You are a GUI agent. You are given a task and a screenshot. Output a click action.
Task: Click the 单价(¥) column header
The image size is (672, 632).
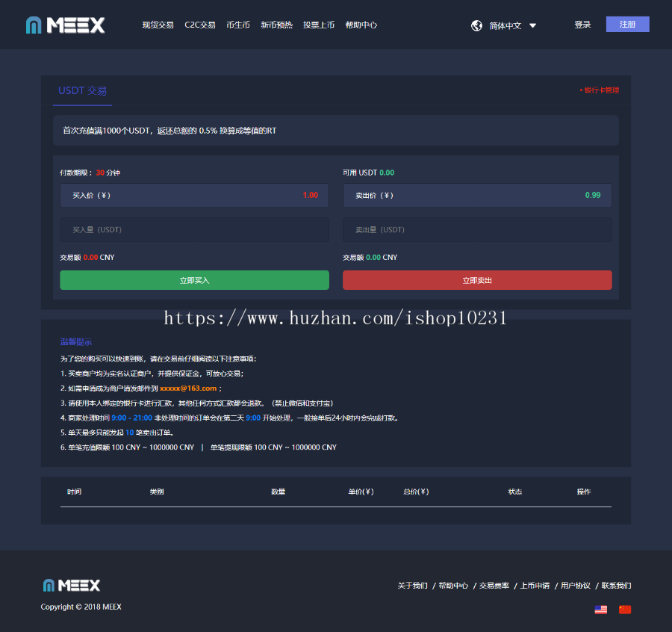point(361,492)
